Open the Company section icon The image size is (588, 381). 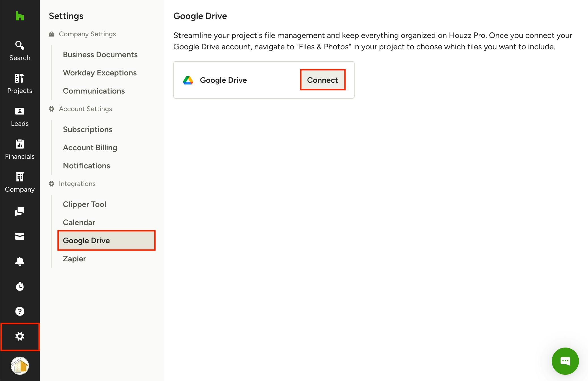pyautogui.click(x=20, y=182)
